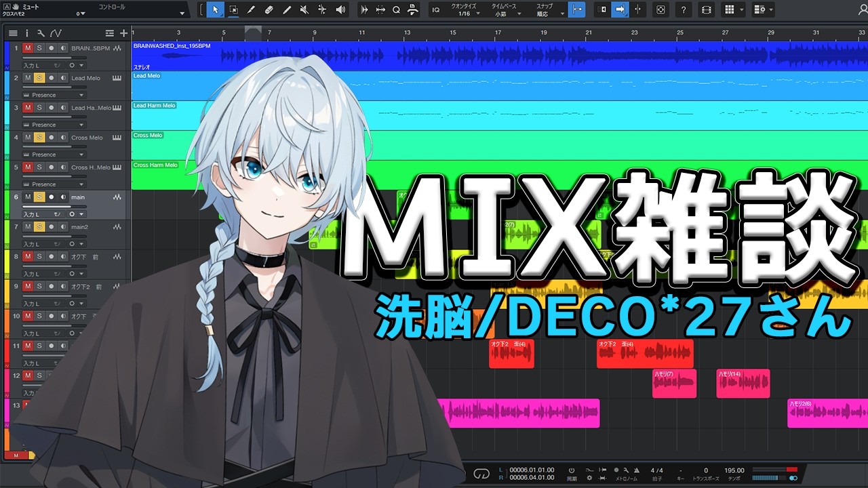Click the loop icon in transport bar
This screenshot has height=488, width=868.
coord(481,472)
